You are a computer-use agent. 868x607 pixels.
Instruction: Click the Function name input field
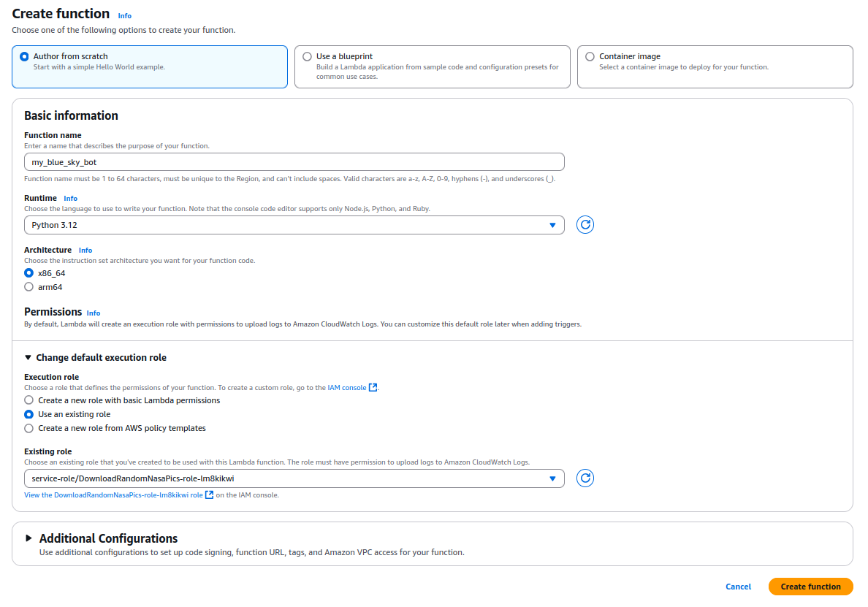point(294,162)
